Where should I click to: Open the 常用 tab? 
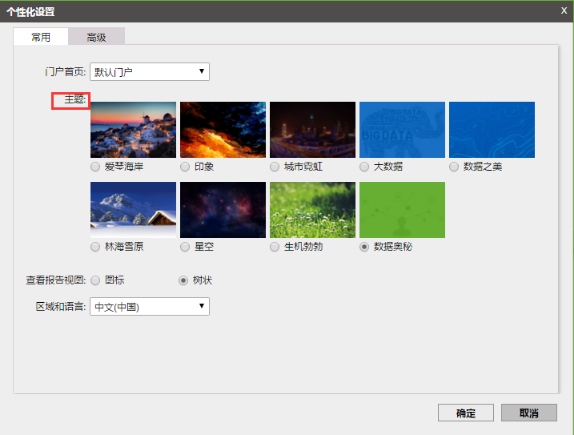coord(41,37)
